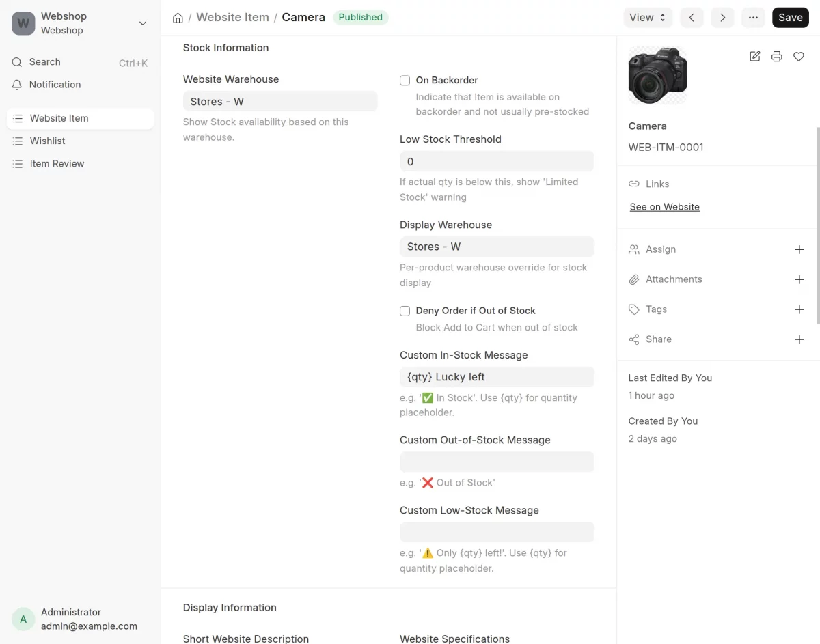The image size is (820, 644).
Task: Save the Camera website item
Action: tap(791, 18)
